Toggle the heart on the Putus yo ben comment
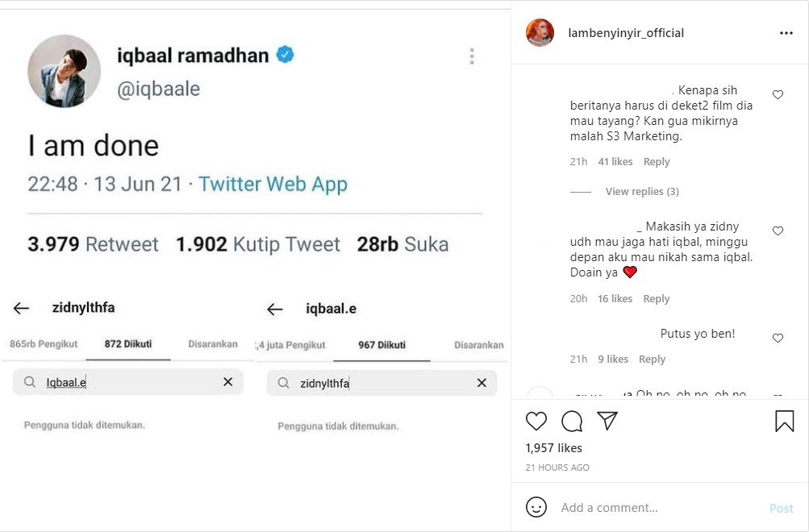 click(777, 339)
